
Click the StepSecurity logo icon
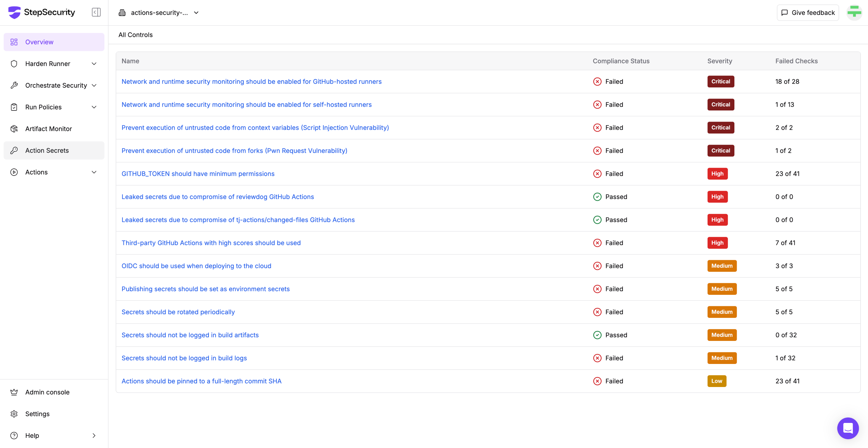(14, 12)
